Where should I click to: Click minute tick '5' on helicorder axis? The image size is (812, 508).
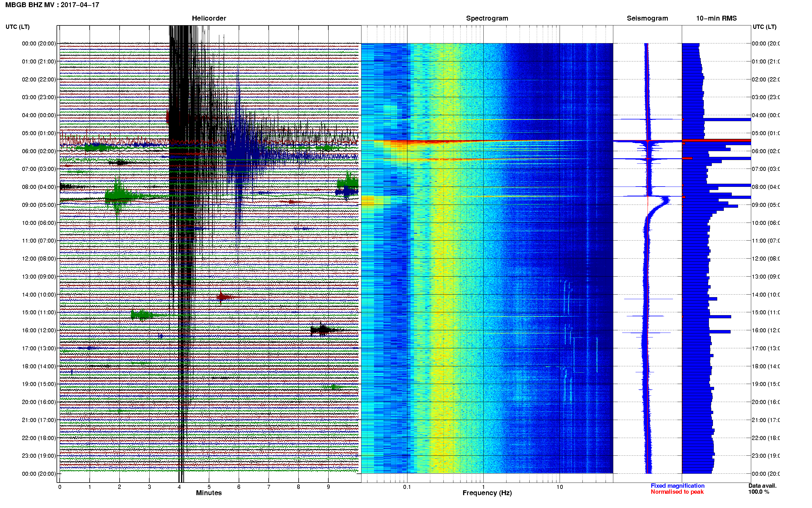(x=209, y=487)
